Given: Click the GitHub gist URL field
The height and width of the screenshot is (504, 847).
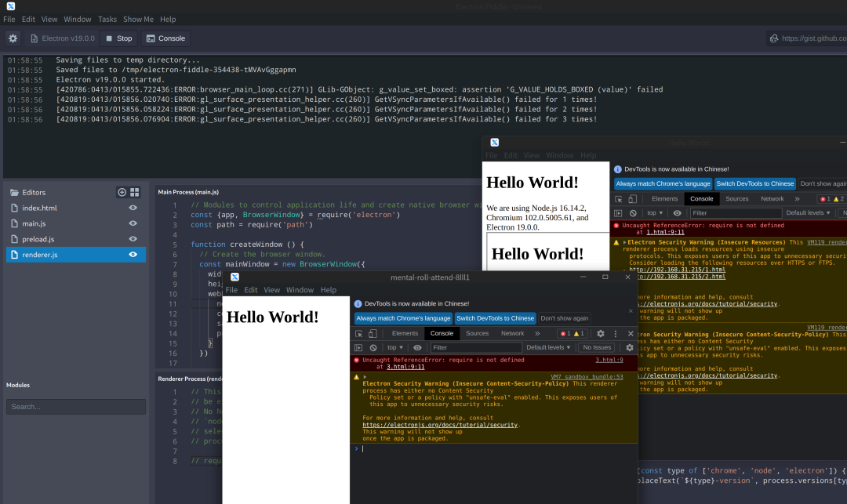Looking at the screenshot, I should coord(808,38).
